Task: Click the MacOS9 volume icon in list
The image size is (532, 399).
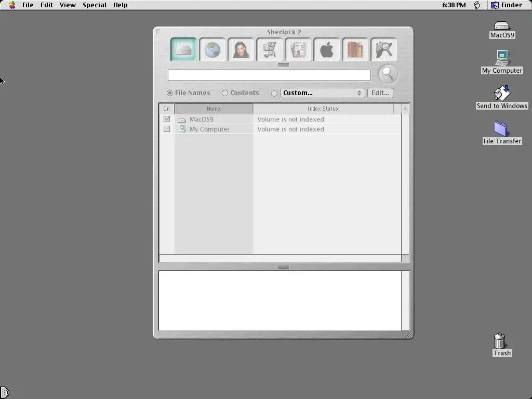Action: click(182, 119)
